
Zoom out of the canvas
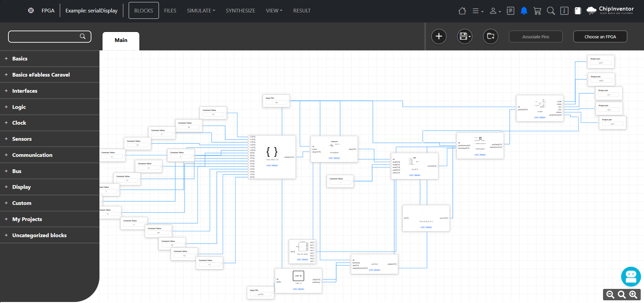click(610, 295)
